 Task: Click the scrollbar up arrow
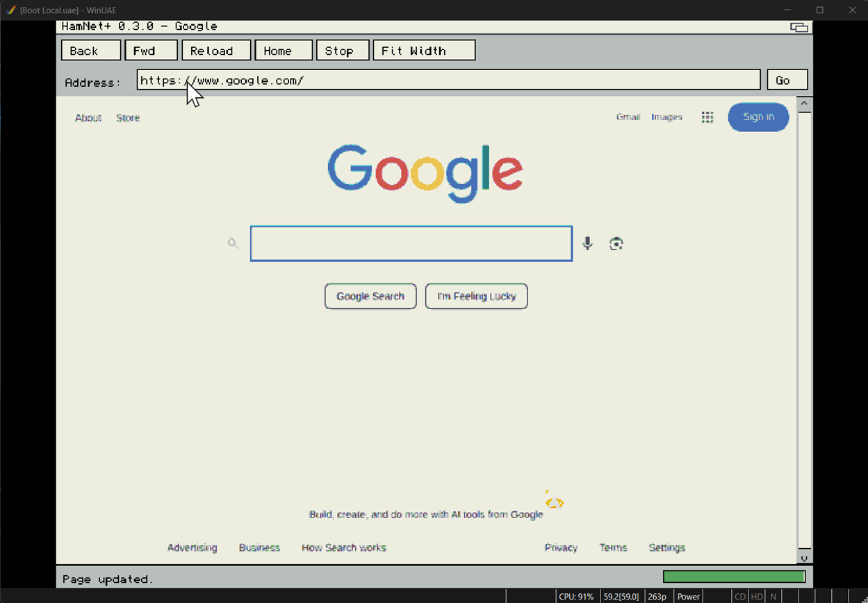click(x=805, y=104)
